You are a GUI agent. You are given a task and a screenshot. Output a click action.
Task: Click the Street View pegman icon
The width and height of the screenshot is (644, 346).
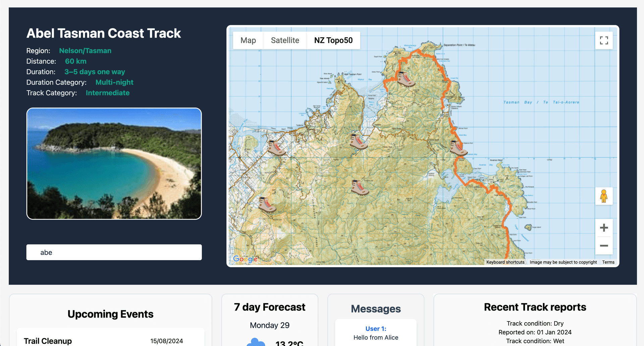(x=604, y=196)
